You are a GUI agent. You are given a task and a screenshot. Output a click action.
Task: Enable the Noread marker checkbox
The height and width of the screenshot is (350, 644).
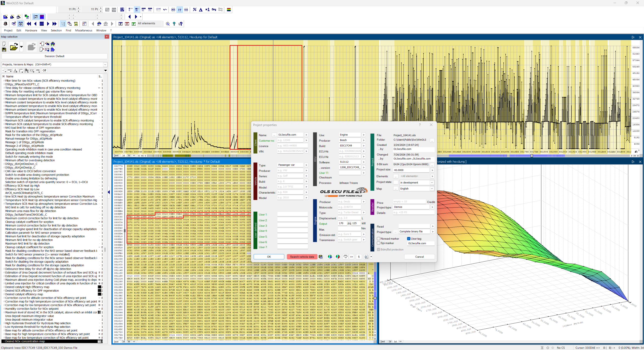(x=379, y=239)
